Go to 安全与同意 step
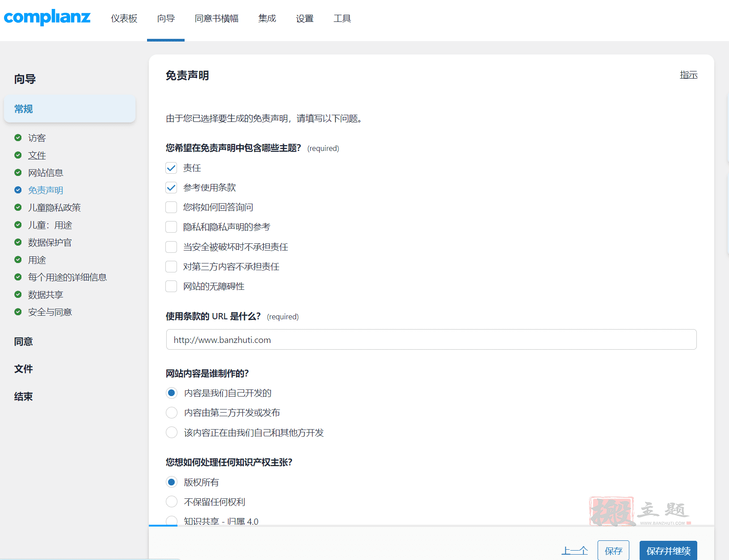 point(50,312)
